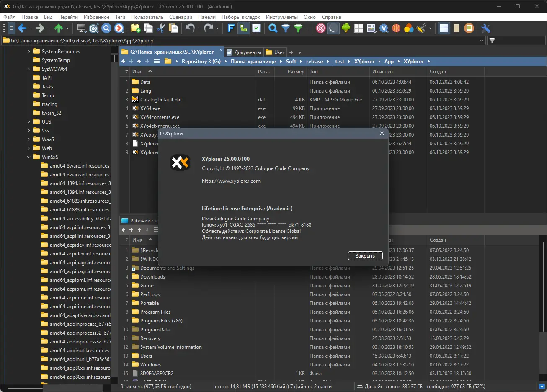
Task: Enable checkbox selection mode toolbar toggle
Action: (x=256, y=28)
